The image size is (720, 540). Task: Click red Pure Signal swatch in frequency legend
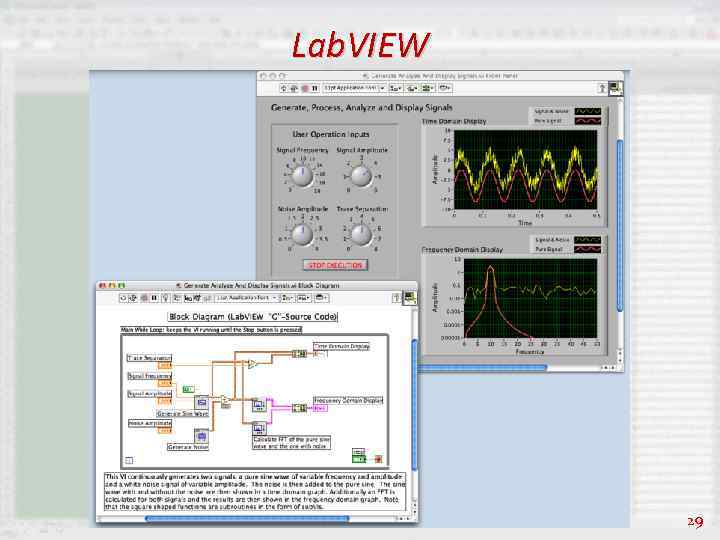pos(588,249)
